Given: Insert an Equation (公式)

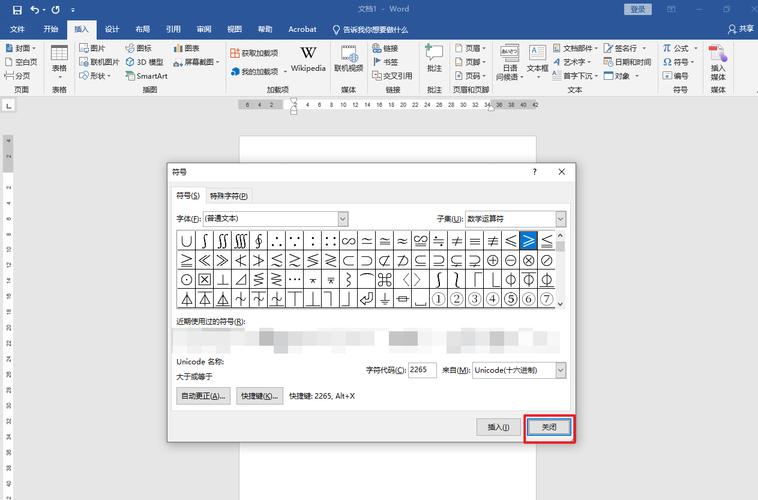Looking at the screenshot, I should [680, 48].
